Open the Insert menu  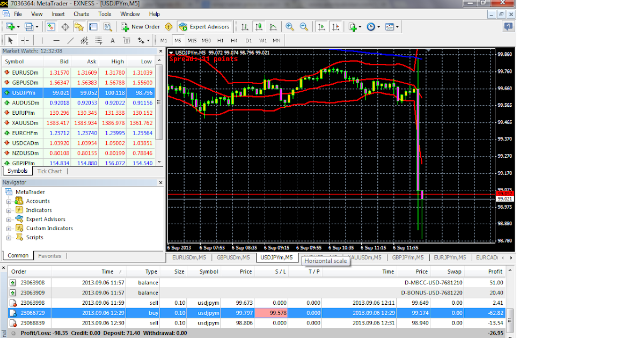(58, 14)
